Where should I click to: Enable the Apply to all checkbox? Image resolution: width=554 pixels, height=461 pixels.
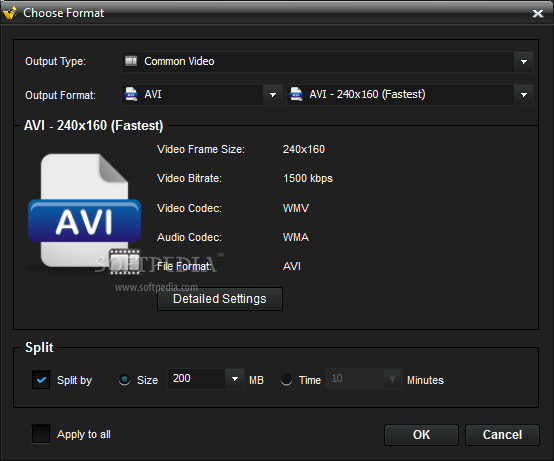(41, 434)
